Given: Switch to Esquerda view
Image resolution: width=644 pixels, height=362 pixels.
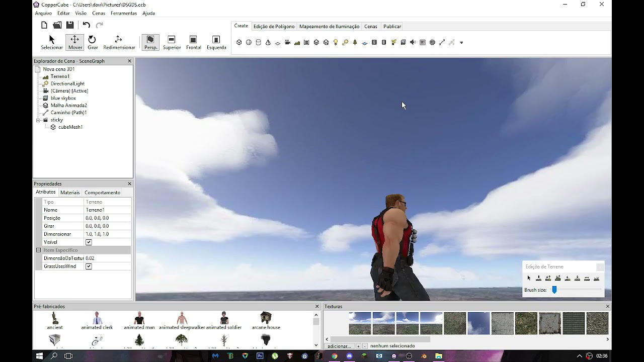Looking at the screenshot, I should (x=216, y=42).
